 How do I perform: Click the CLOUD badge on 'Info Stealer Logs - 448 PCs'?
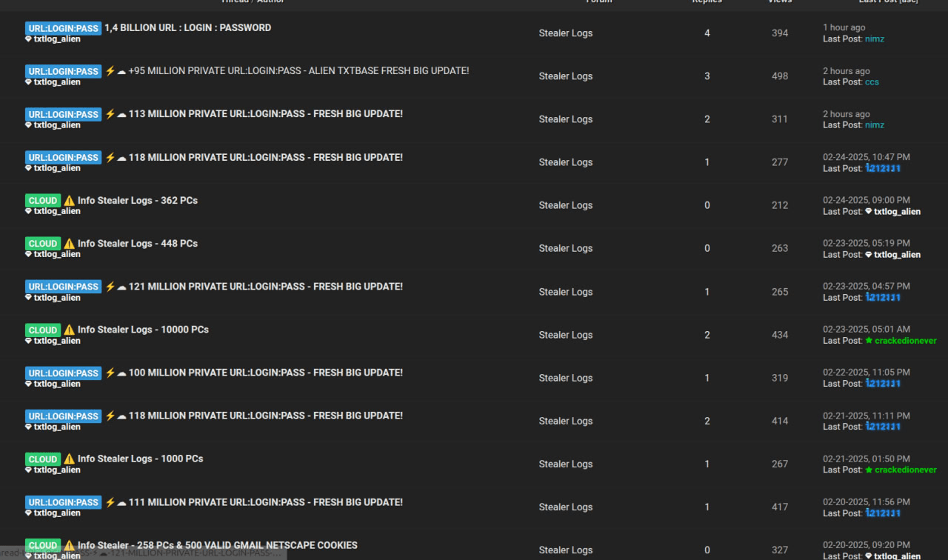[x=42, y=243]
